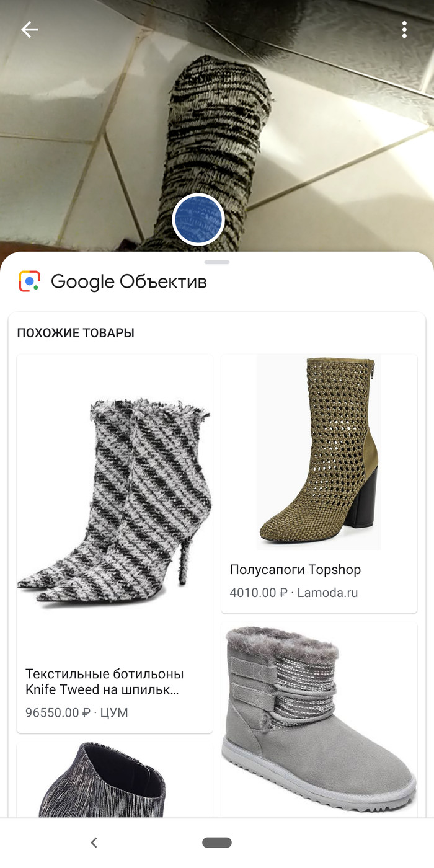The height and width of the screenshot is (868, 434).
Task: Open the Knife Tweed striped boots image
Action: (115, 502)
